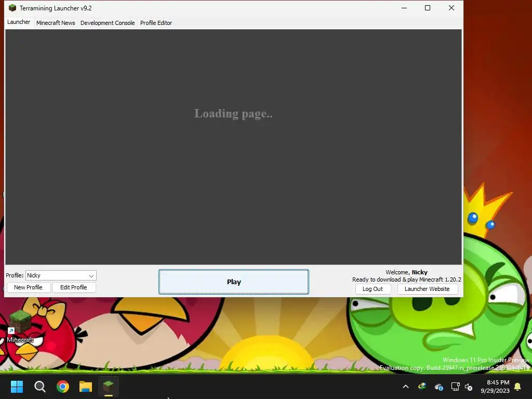Show hidden system tray icons
Screen dimensions: 532x399
point(405,387)
